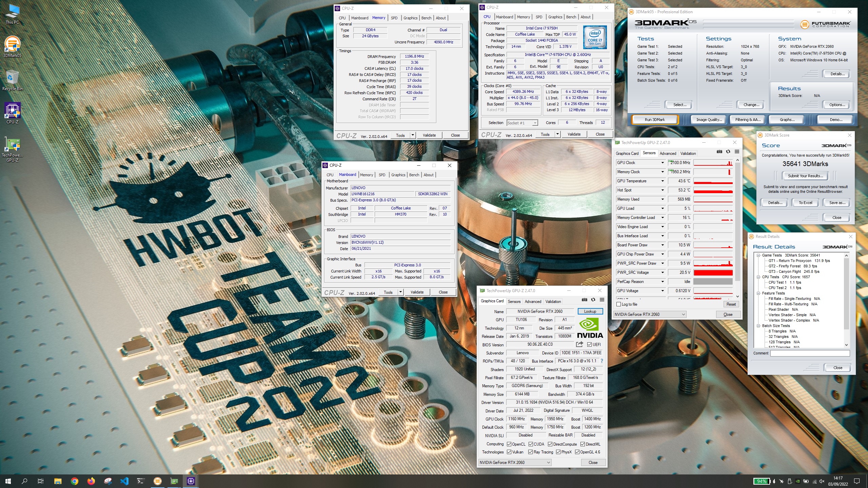868x488 pixels.
Task: Toggle the OpenCL checkbox
Action: point(509,444)
